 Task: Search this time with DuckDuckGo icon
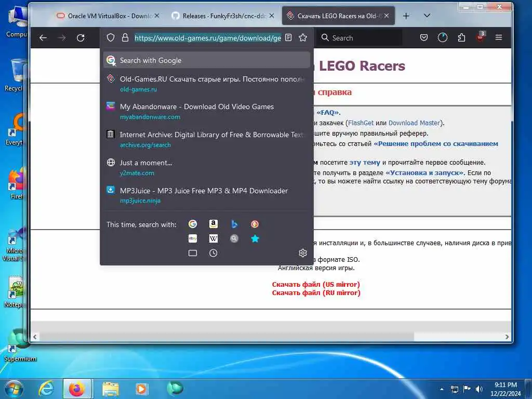(255, 224)
